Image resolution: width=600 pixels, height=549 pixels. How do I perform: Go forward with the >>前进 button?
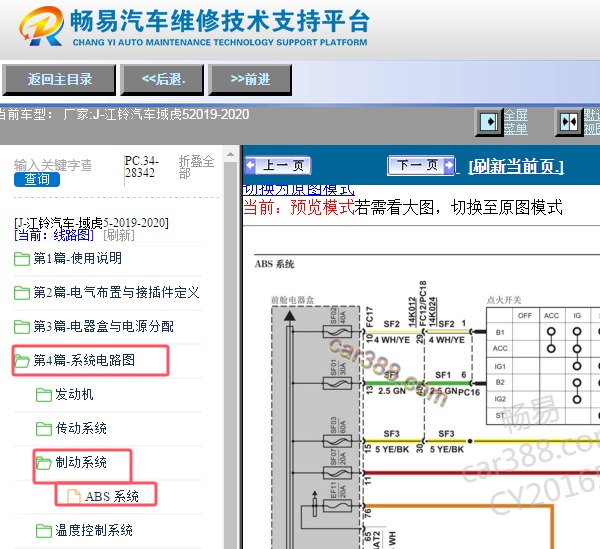[x=250, y=80]
